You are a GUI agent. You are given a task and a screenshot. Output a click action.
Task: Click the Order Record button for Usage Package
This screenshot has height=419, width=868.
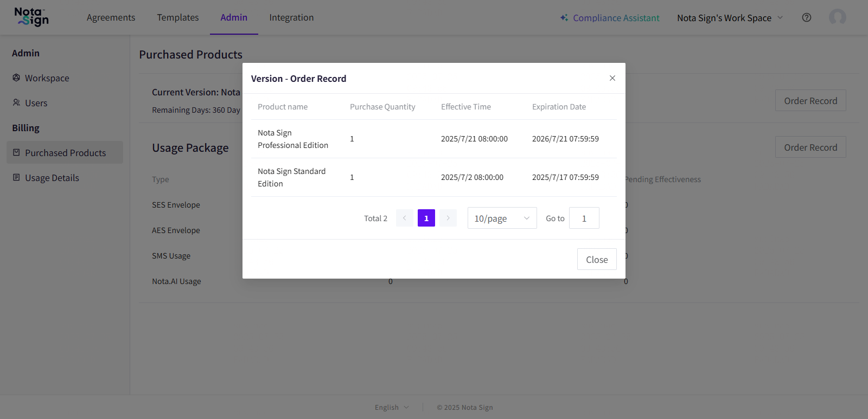pos(810,147)
